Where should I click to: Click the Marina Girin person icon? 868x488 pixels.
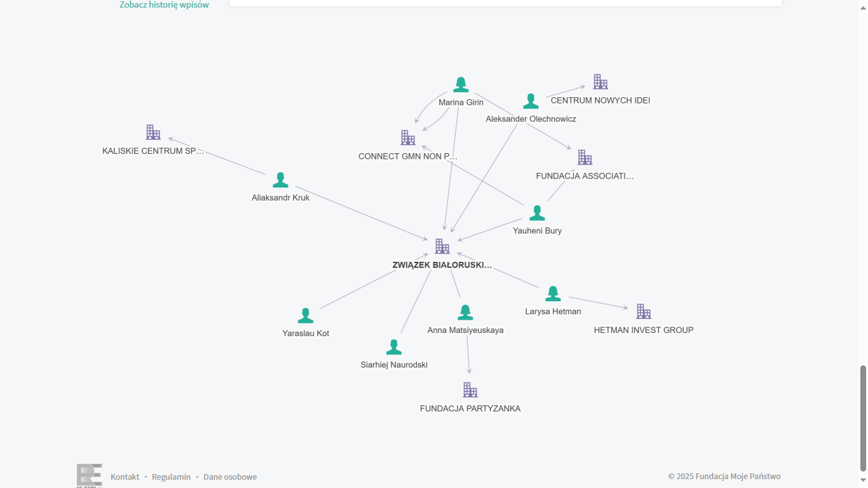(461, 85)
